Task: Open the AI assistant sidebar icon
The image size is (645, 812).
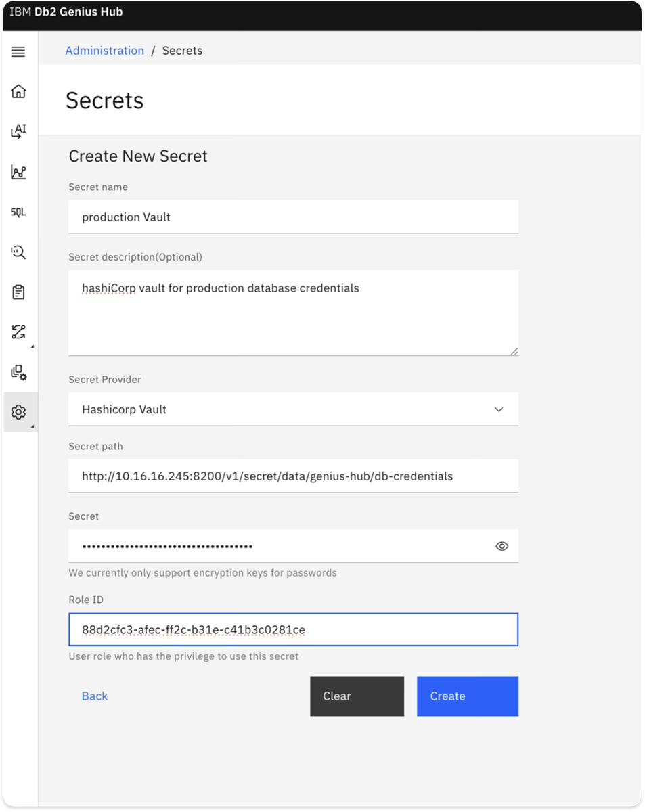Action: 18,131
